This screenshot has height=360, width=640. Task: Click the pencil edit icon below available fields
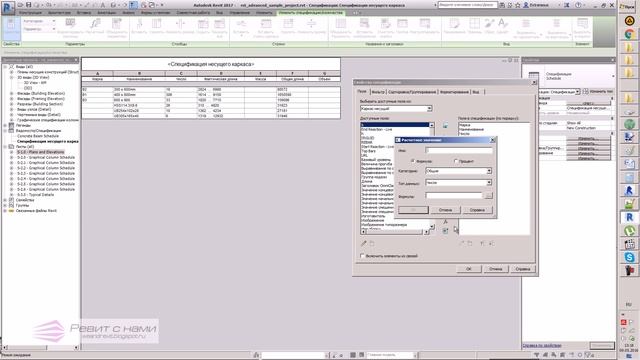tap(364, 243)
